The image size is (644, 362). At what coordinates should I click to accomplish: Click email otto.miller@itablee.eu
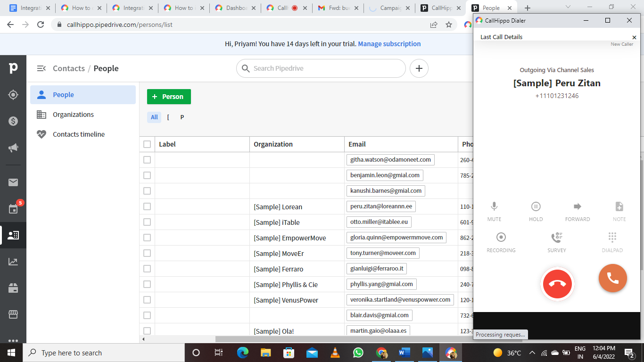click(379, 222)
